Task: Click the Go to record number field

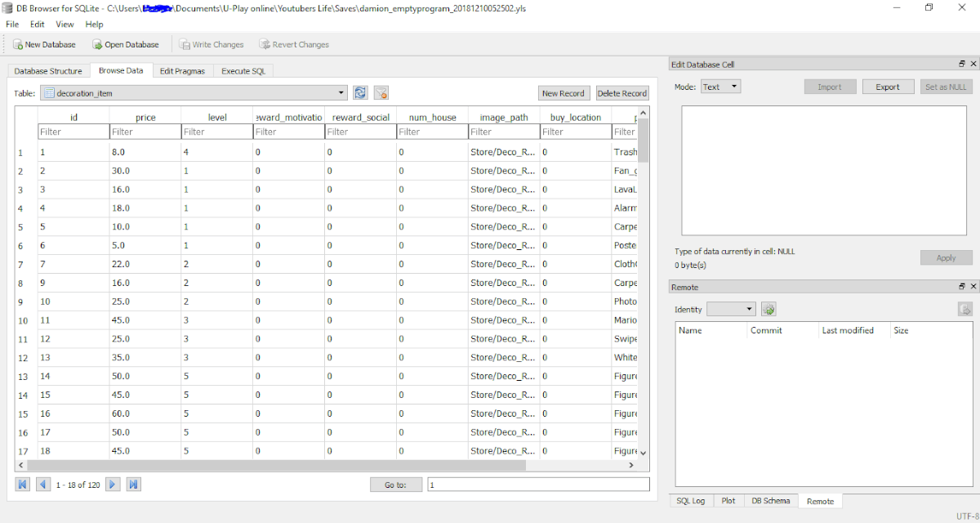Action: tap(538, 485)
